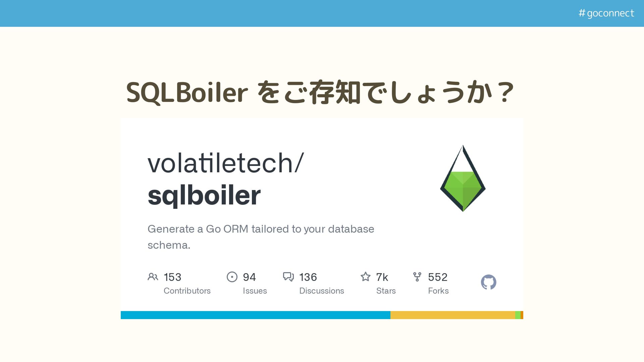Click the GitHub octocat icon
The image size is (644, 362).
[x=488, y=282]
